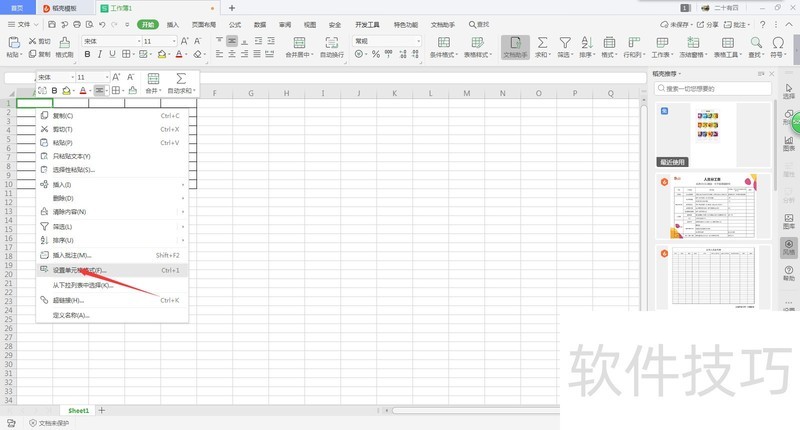Toggle Wrap Text (自动换行)
The width and height of the screenshot is (800, 430).
point(332,46)
